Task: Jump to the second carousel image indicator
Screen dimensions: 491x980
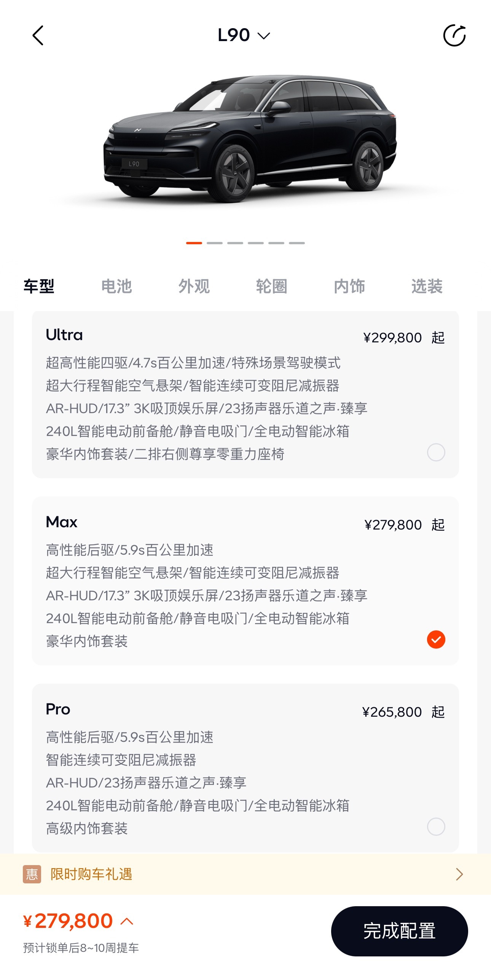Action: 215,243
